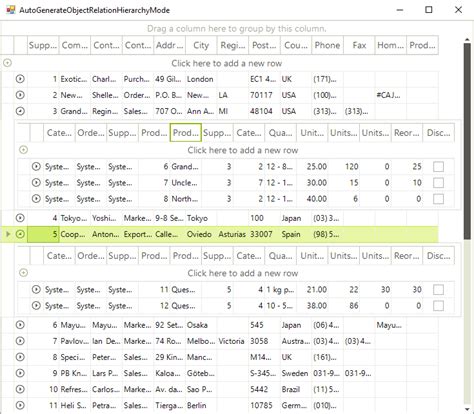This screenshot has width=474, height=414.
Task: Add new row in supplier 5 child grid
Action: point(242,273)
